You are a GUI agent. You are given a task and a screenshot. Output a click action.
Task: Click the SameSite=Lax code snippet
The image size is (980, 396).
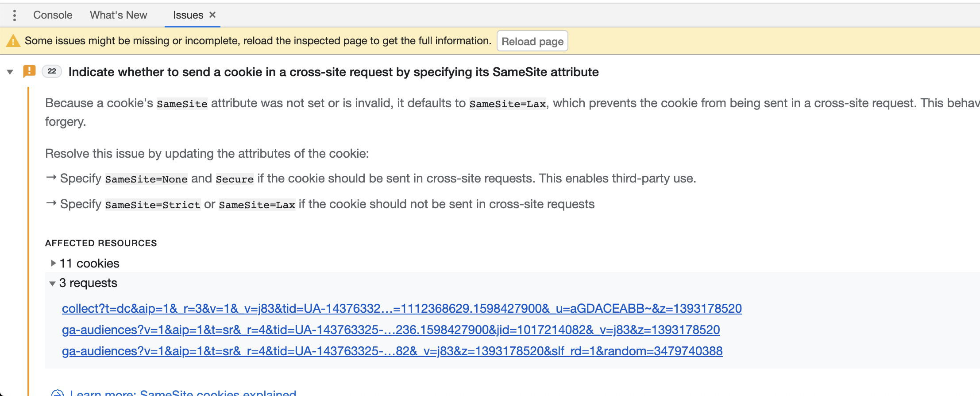[x=508, y=104]
